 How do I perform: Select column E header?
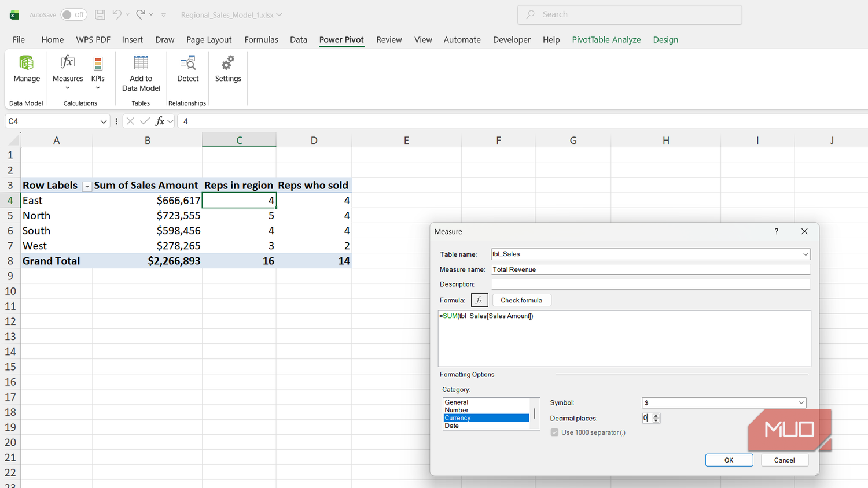tap(406, 140)
